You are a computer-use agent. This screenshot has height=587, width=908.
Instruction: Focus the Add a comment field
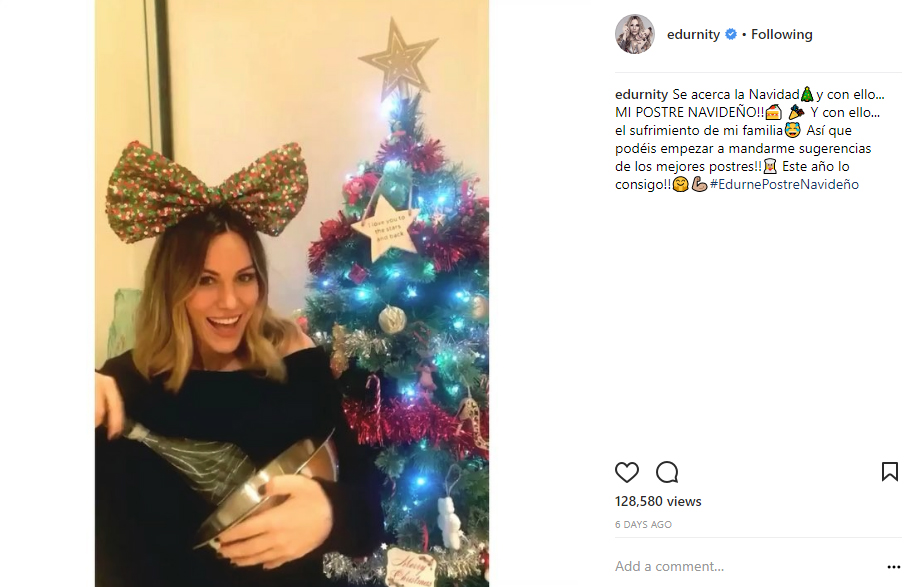(747, 567)
